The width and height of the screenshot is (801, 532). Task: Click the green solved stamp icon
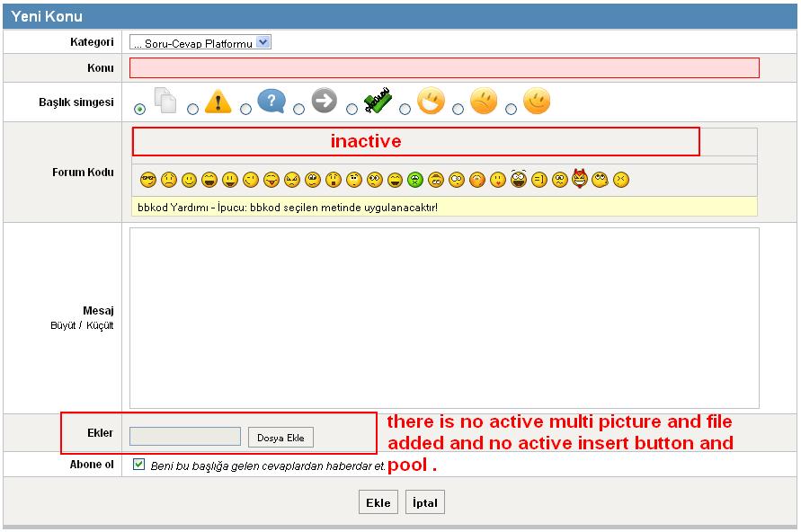click(x=378, y=102)
